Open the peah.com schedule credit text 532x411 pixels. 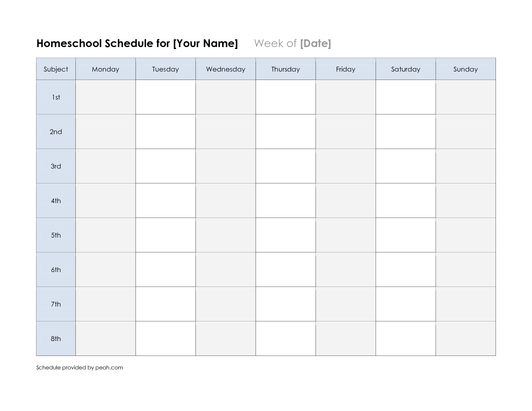point(79,367)
